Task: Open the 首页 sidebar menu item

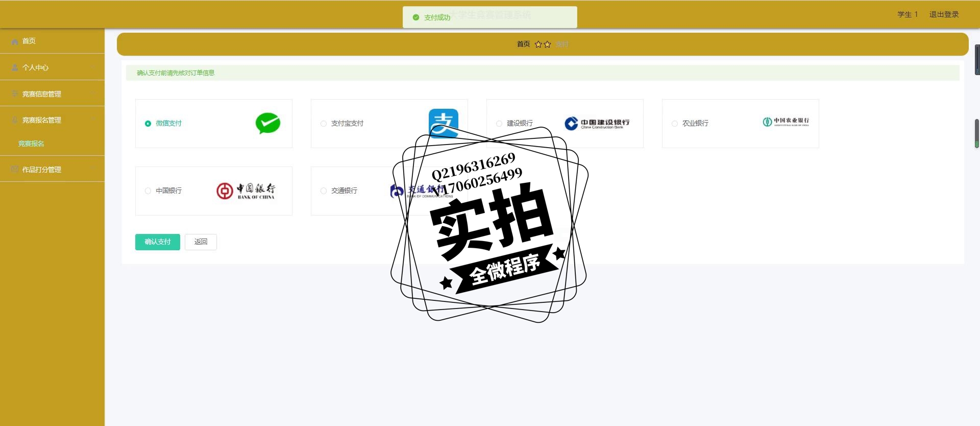Action: coord(52,41)
